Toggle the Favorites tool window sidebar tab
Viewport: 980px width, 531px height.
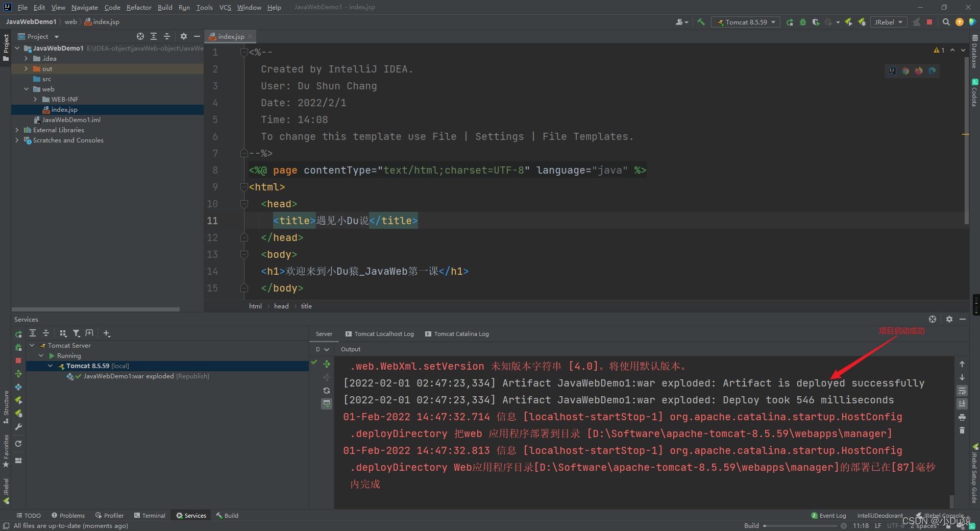tap(6, 451)
